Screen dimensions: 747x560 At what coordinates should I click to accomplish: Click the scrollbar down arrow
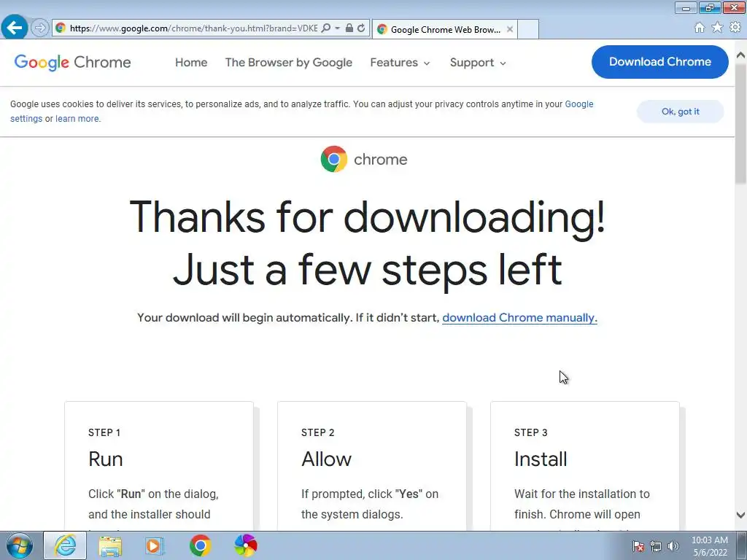741,515
